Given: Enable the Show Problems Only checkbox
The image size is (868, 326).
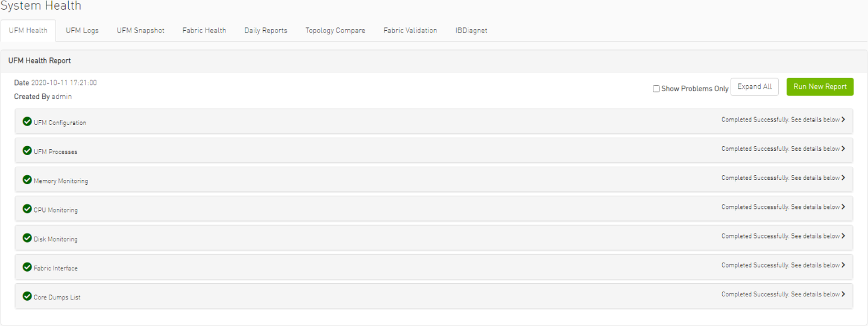Looking at the screenshot, I should (656, 89).
